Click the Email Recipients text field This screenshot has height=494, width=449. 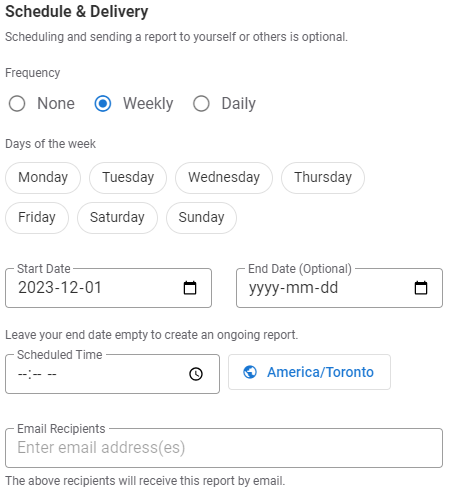coord(224,448)
